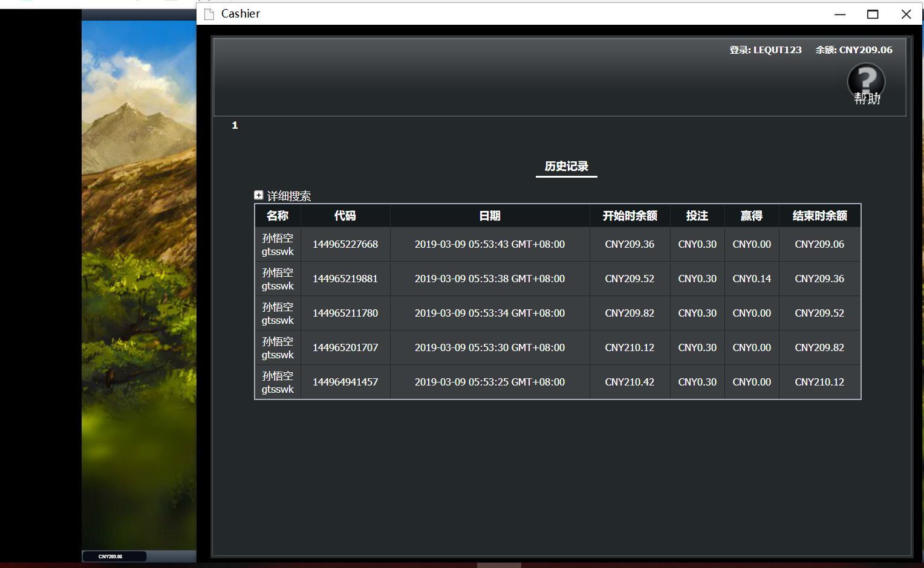Maximize the Cashier window
Viewport: 924px width, 568px height.
873,14
